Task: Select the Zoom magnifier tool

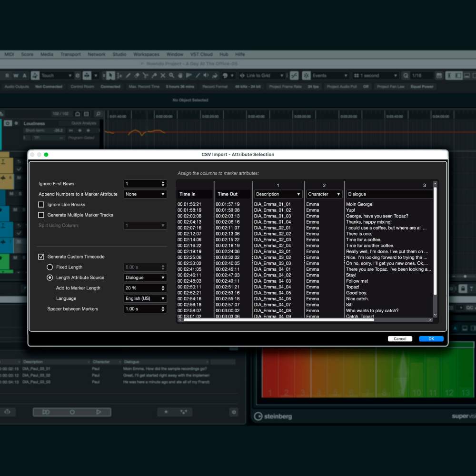Action: [x=171, y=75]
